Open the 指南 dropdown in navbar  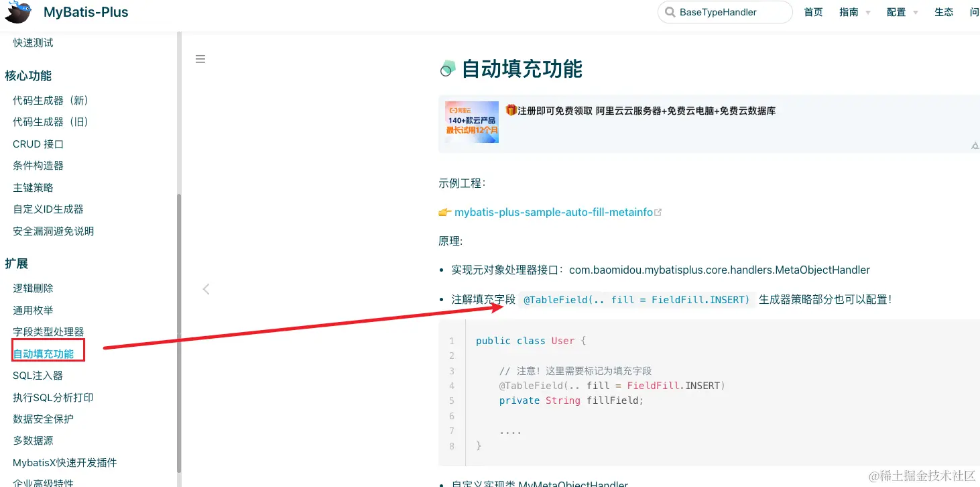[x=855, y=12]
